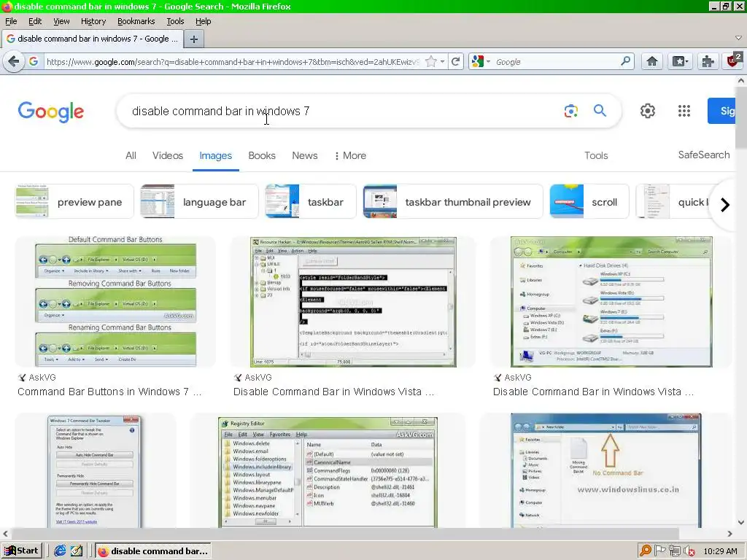Switch to the News tab
The width and height of the screenshot is (747, 560).
304,156
